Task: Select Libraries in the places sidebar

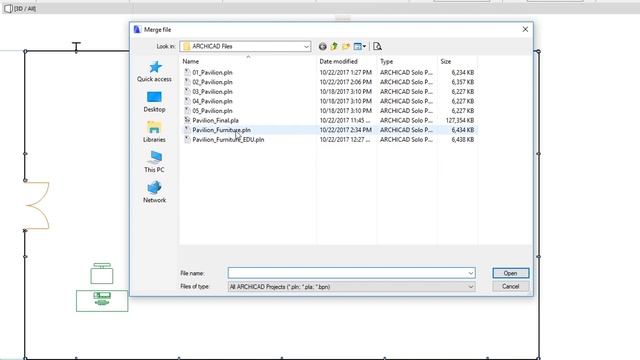Action: pos(154,132)
